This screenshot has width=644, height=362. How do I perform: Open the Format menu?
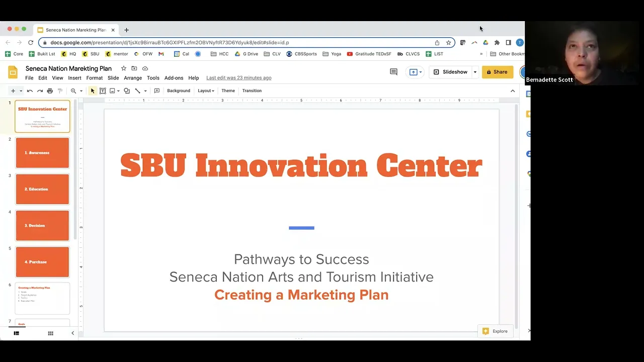[94, 78]
